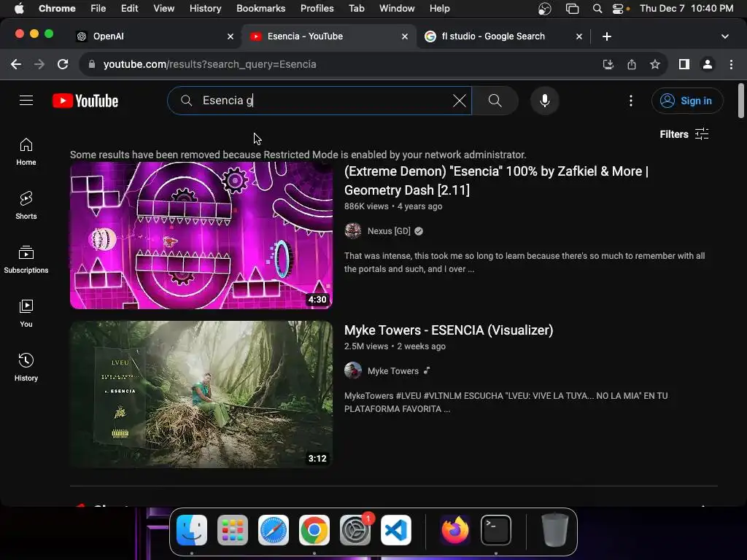Viewport: 747px width, 560px height.
Task: Open Subscriptions in the sidebar
Action: coord(26,260)
